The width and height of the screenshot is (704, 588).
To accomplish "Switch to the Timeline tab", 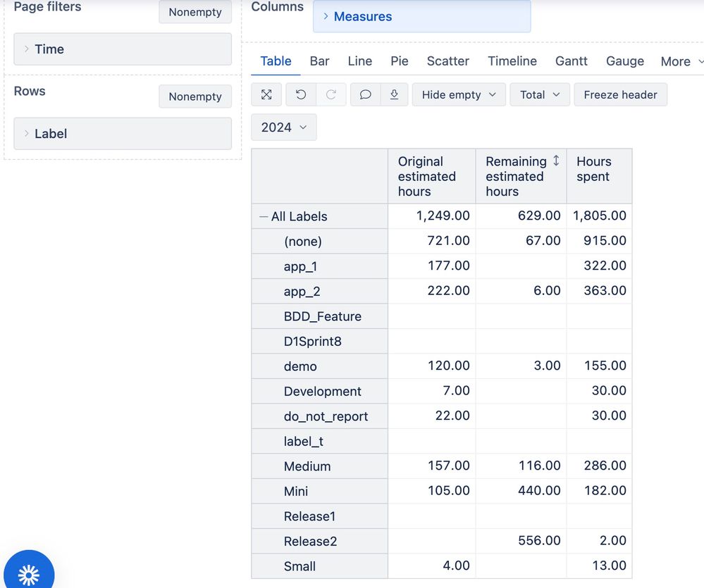I will pos(512,61).
